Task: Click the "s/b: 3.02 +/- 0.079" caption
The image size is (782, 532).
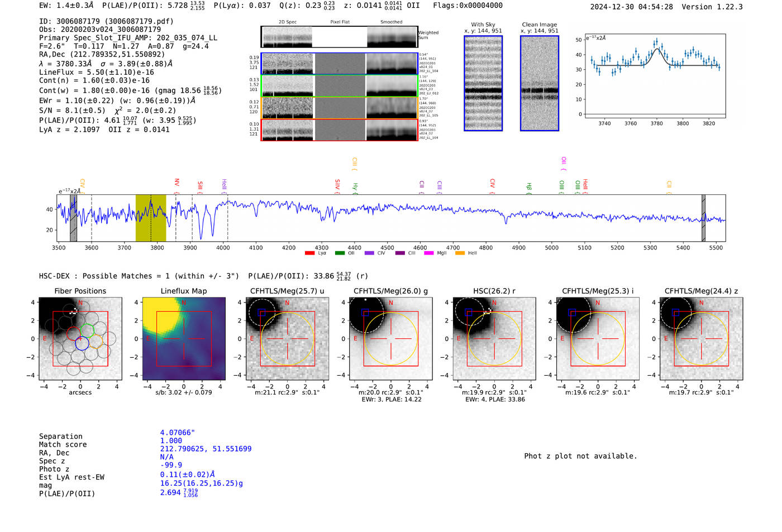Action: (x=184, y=392)
